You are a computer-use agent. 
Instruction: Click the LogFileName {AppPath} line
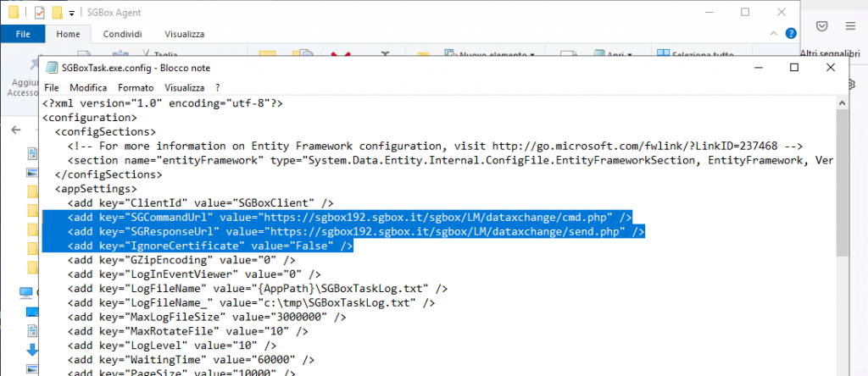[258, 289]
